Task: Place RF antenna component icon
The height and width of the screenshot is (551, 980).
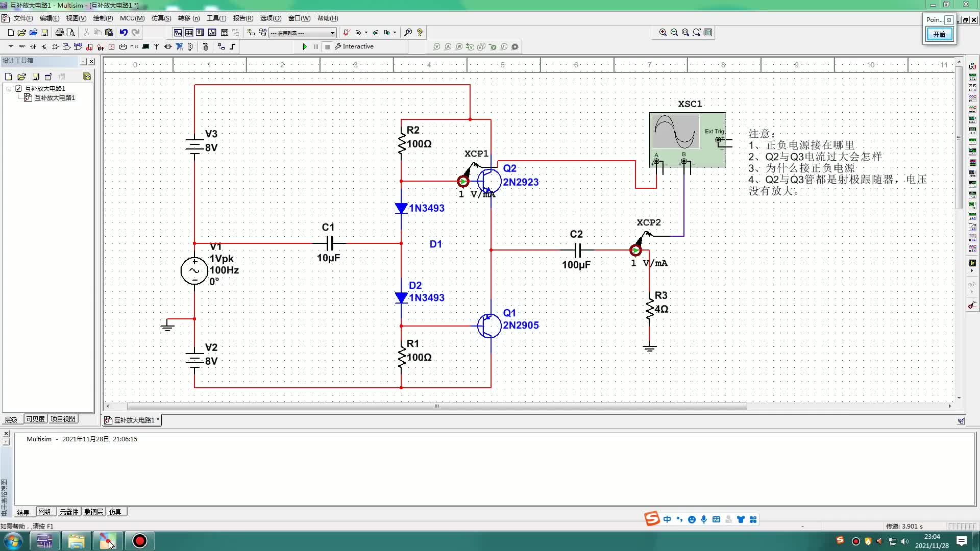Action: [157, 46]
